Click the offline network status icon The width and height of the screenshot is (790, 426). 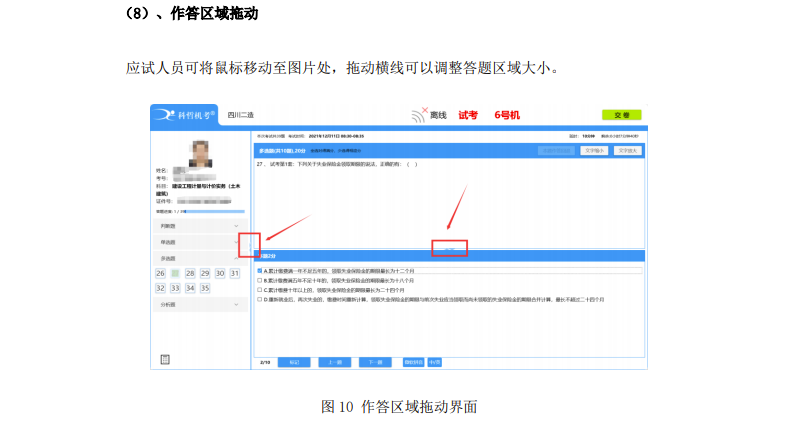tap(418, 115)
